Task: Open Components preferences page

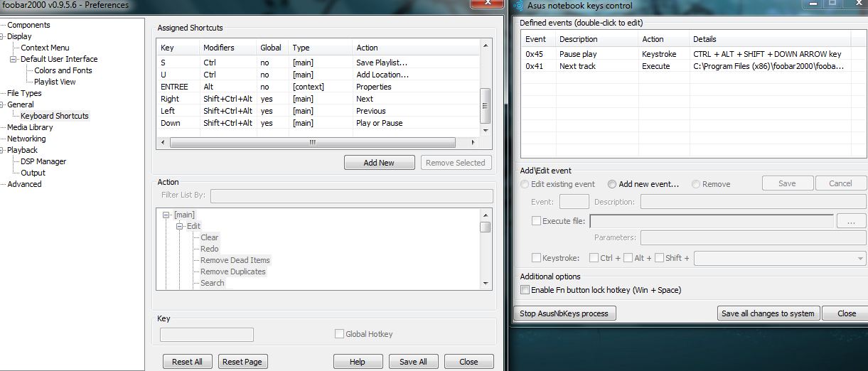Action: click(x=28, y=25)
